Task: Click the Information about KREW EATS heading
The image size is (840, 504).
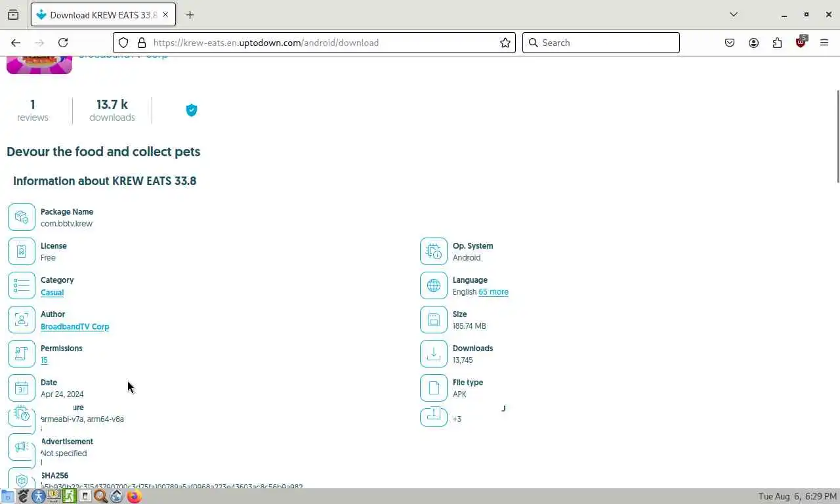Action: (x=105, y=181)
